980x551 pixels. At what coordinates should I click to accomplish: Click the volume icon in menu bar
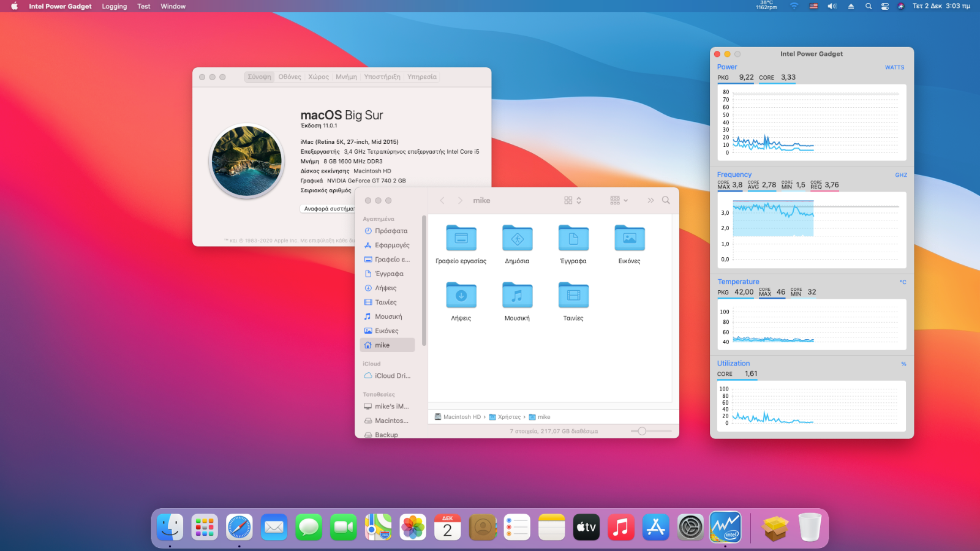point(832,6)
